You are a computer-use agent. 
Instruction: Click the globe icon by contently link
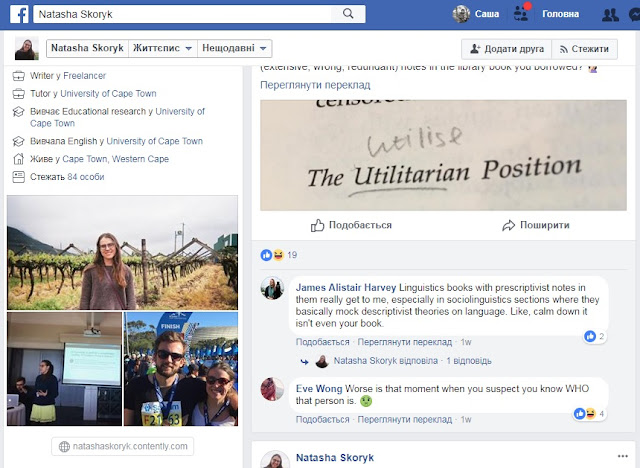64,447
